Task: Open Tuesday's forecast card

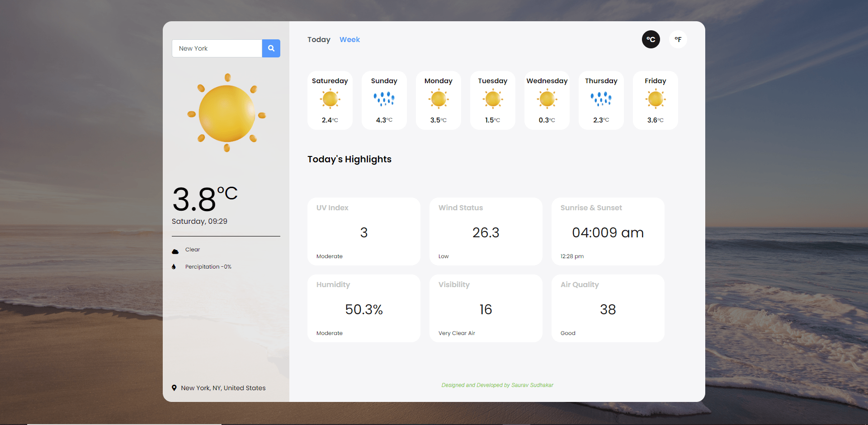Action: point(492,100)
